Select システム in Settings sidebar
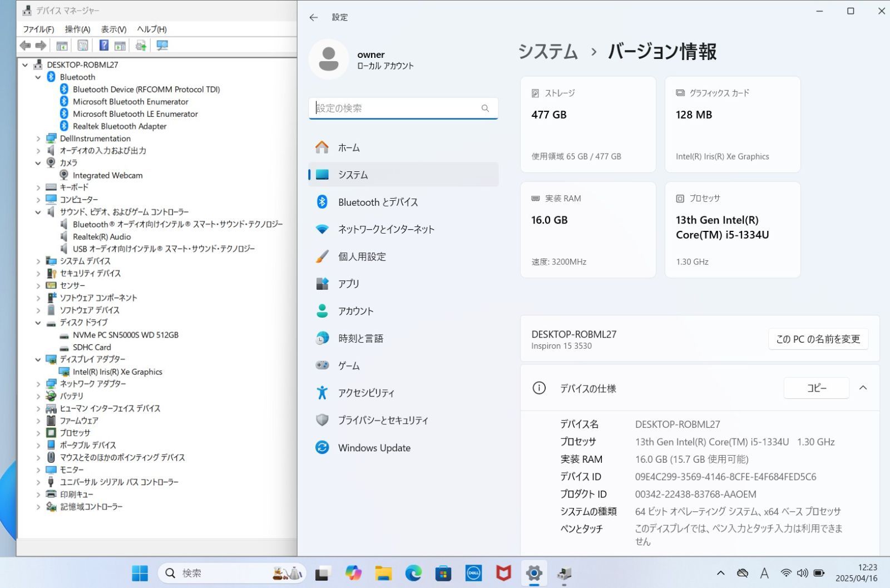Screen dimensions: 890x588 click(x=403, y=175)
